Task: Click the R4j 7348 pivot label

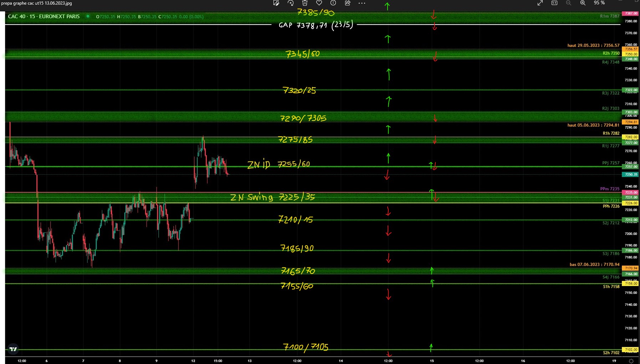Action: pyautogui.click(x=611, y=62)
